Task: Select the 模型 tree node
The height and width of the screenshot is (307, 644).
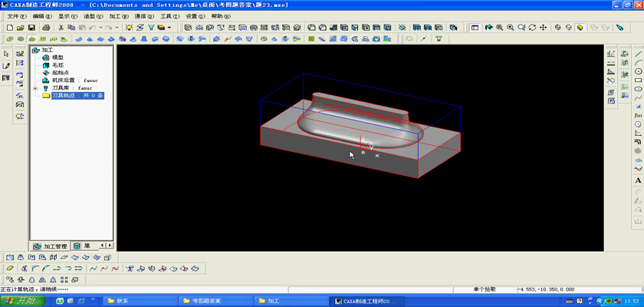Action: [58, 58]
